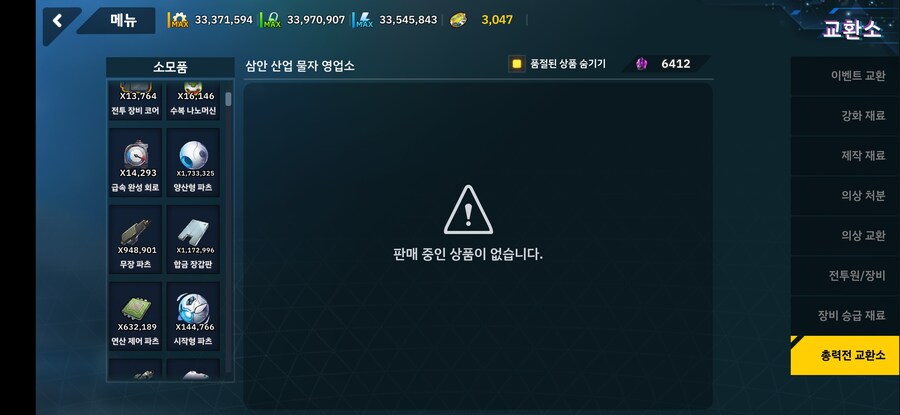900x415 pixels.
Task: Tap the back arrow icon
Action: click(57, 21)
